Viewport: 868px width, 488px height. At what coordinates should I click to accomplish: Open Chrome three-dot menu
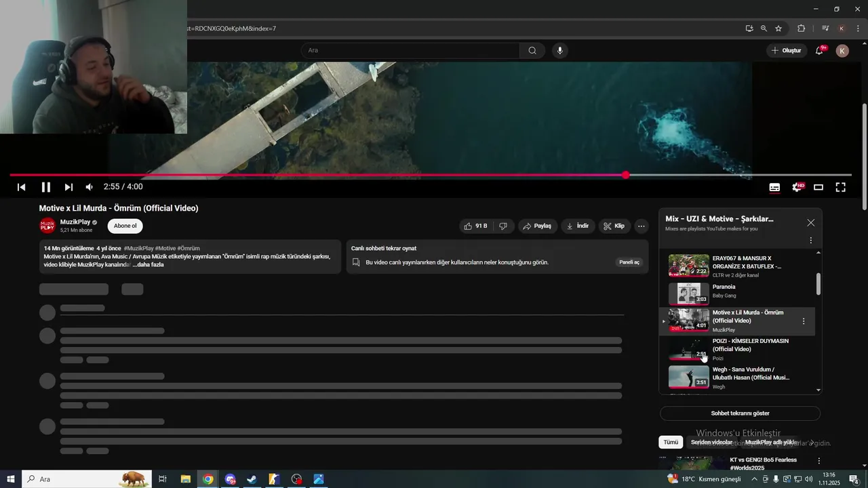click(858, 28)
